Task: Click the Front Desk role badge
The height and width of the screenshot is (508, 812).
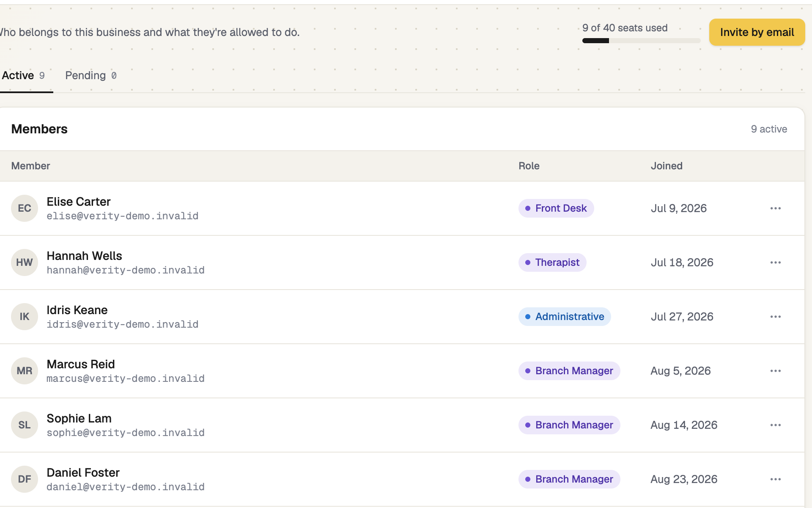Action: pyautogui.click(x=556, y=208)
